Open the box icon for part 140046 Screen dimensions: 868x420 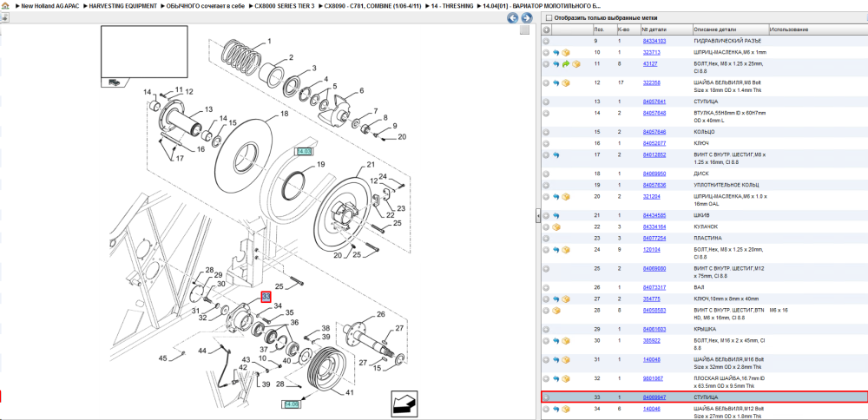tap(566, 409)
